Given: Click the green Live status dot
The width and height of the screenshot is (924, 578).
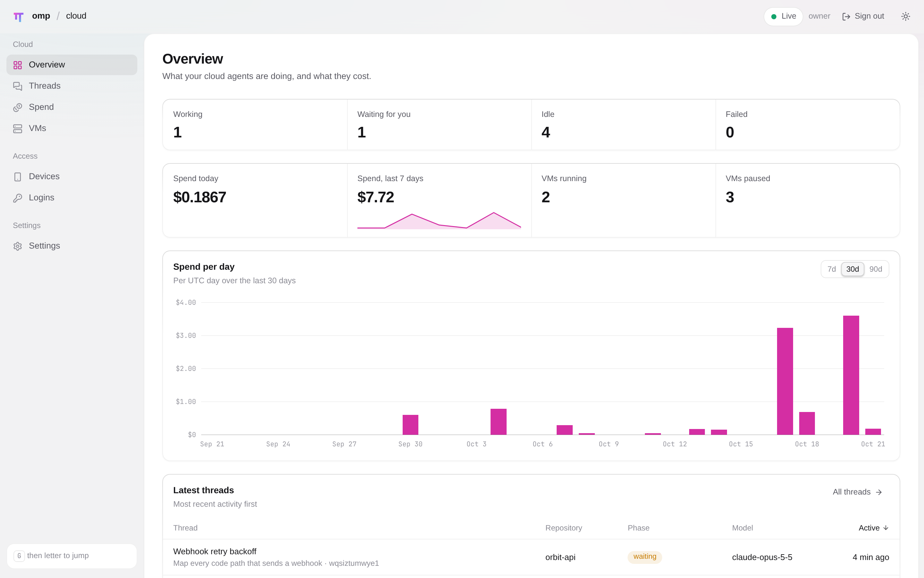Looking at the screenshot, I should click(774, 16).
